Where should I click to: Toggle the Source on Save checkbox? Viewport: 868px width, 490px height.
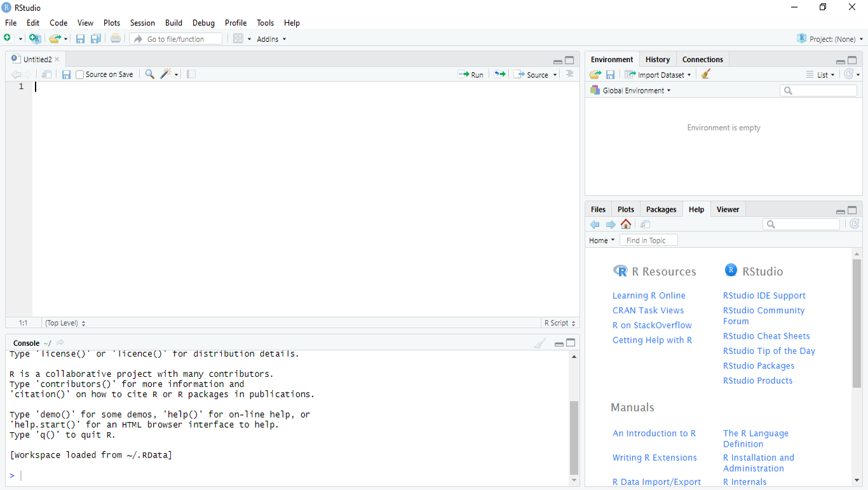click(80, 74)
